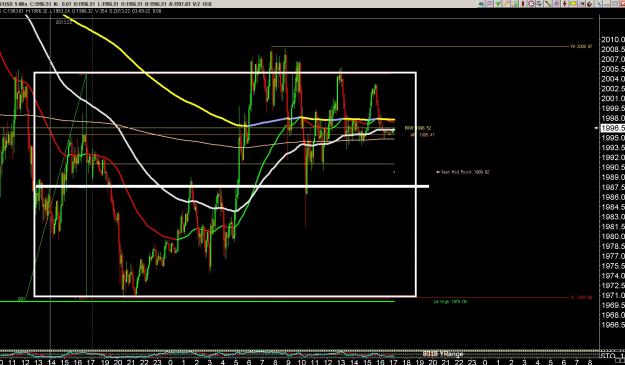Click the 2010.0 price axis label
Screen dimensions: 625x365
[x=613, y=39]
